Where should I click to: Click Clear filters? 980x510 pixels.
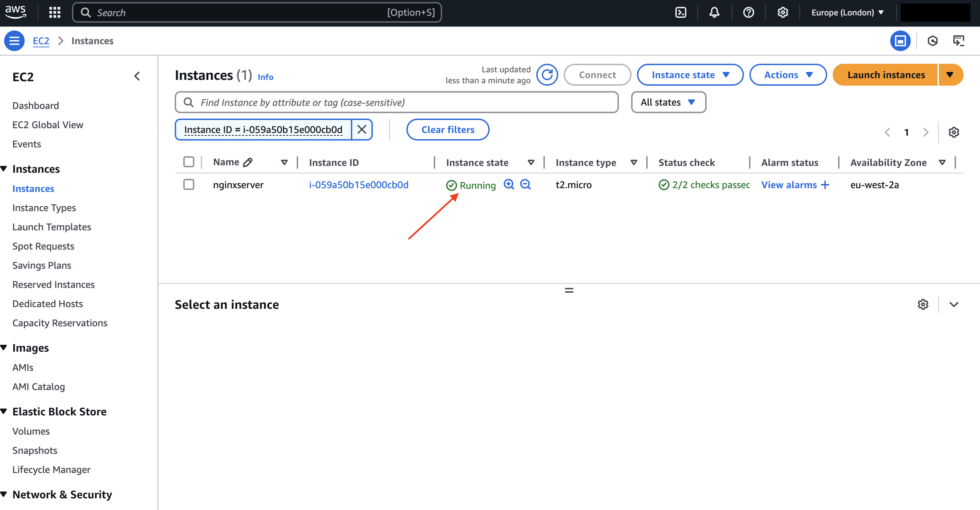pyautogui.click(x=448, y=130)
